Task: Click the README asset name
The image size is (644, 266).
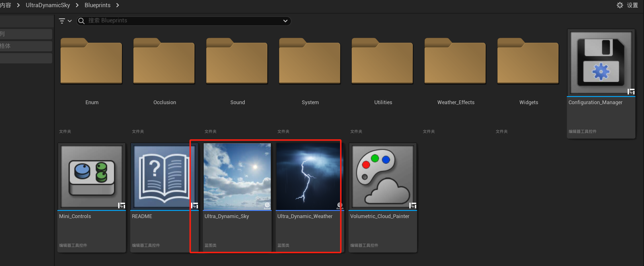Action: tap(142, 216)
